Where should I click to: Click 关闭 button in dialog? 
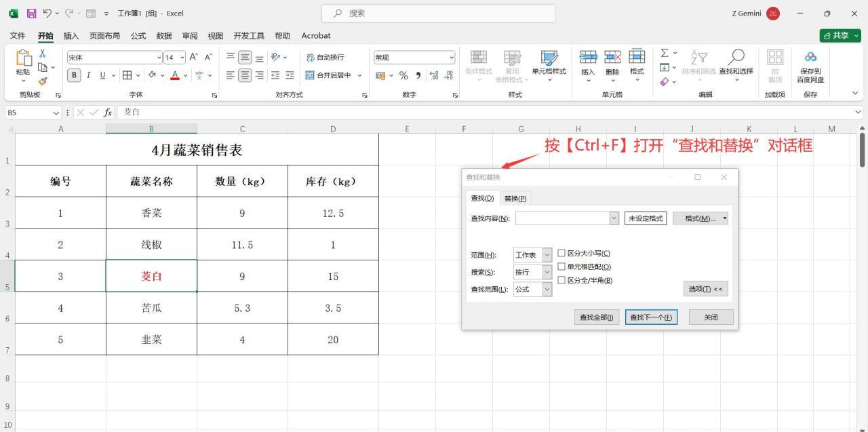(711, 317)
